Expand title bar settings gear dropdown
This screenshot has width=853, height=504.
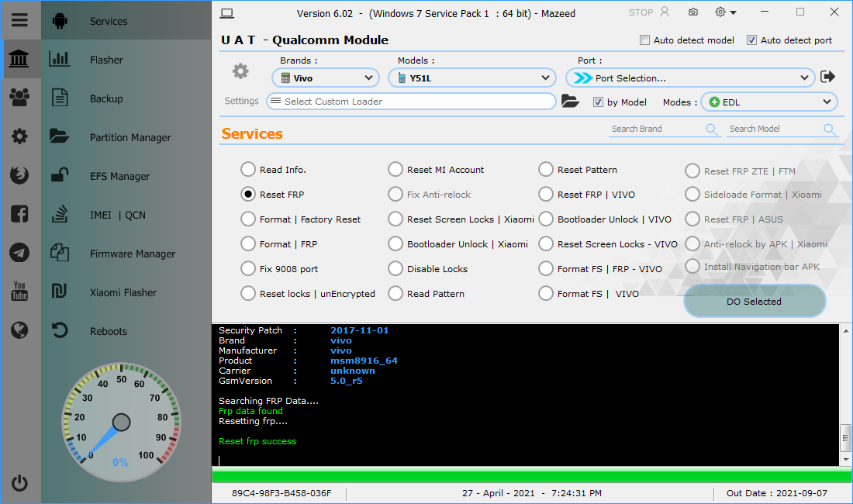pyautogui.click(x=726, y=12)
